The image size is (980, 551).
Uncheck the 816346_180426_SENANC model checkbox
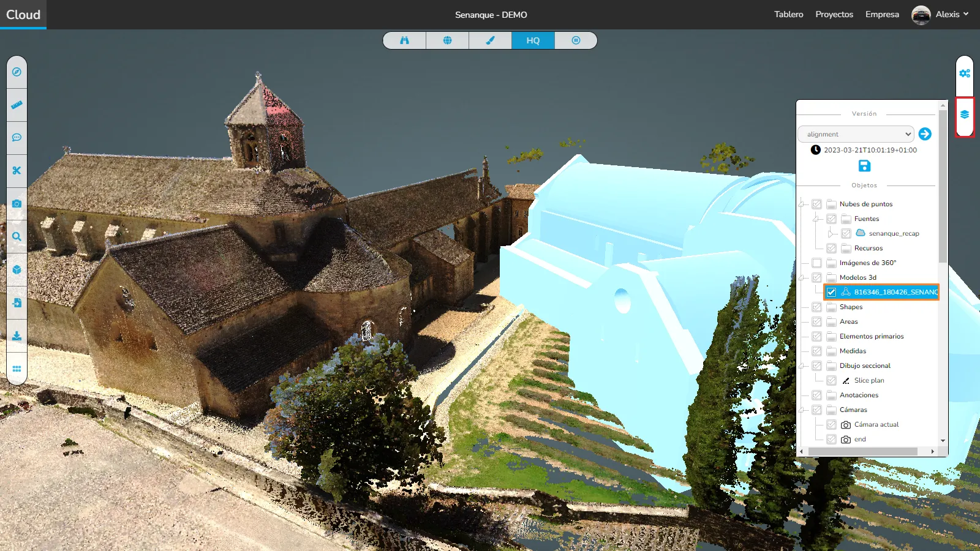pos(831,292)
